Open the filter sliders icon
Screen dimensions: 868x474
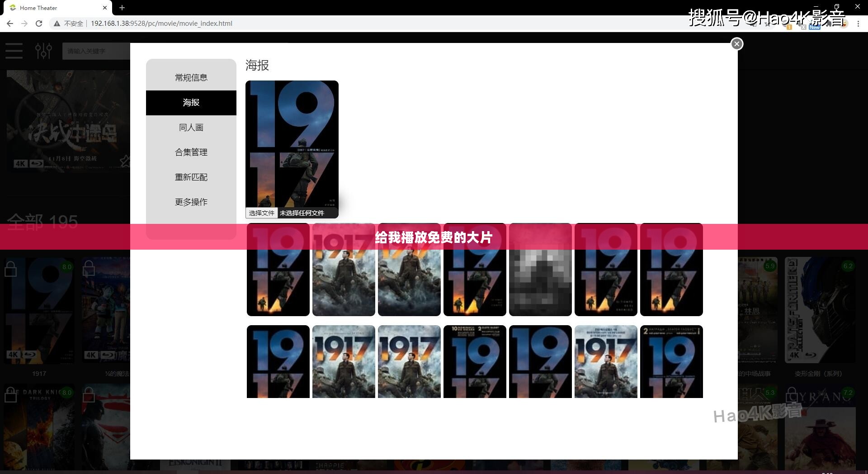[43, 51]
